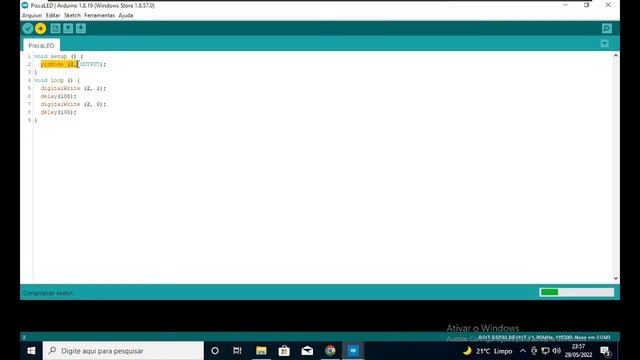Open a sketch with the Open icon

point(68,28)
